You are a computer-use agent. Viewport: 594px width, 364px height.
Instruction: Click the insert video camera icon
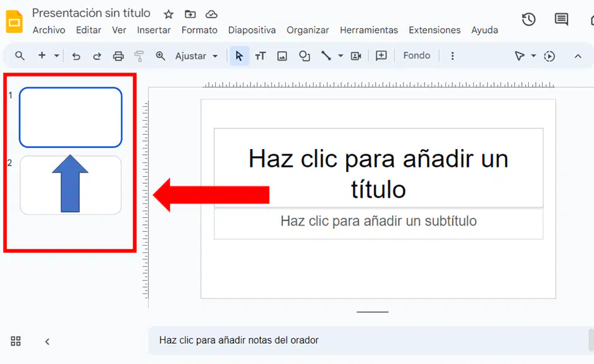356,56
